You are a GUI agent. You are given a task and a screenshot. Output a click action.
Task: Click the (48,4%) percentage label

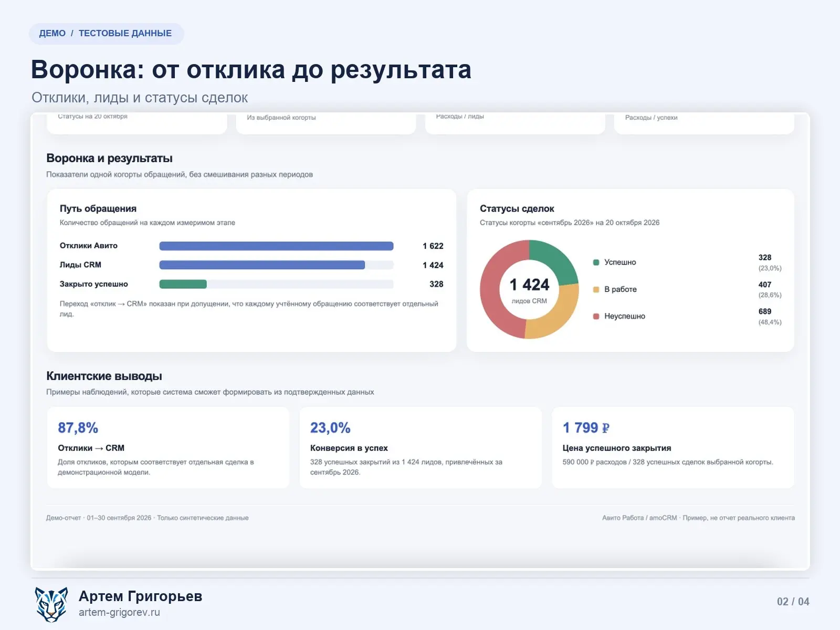pyautogui.click(x=770, y=322)
